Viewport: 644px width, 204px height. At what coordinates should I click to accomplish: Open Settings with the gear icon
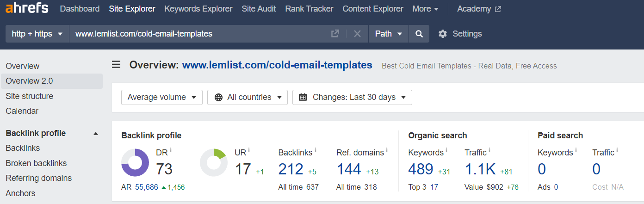pos(460,34)
